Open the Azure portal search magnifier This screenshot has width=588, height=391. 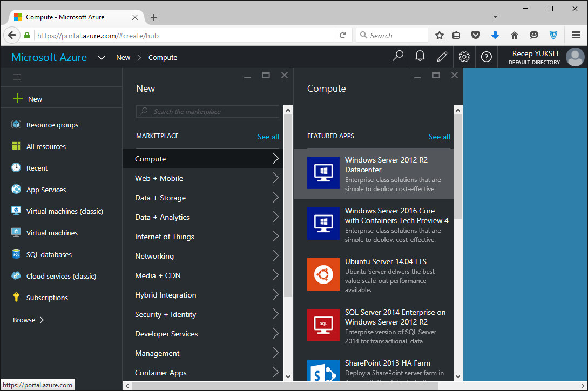397,56
